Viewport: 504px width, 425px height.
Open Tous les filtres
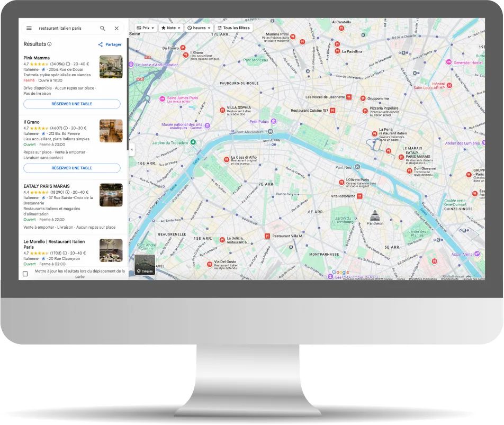[233, 28]
